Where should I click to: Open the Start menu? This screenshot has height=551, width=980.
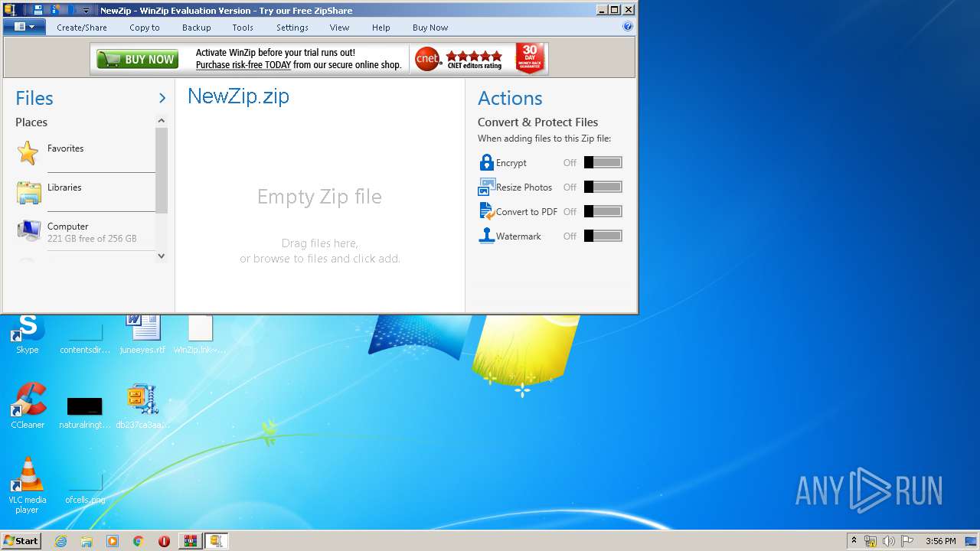coord(21,541)
